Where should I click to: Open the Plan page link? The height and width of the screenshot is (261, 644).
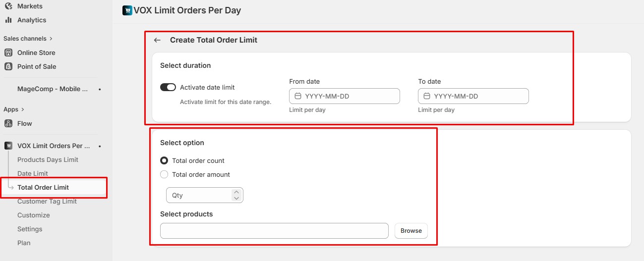24,243
